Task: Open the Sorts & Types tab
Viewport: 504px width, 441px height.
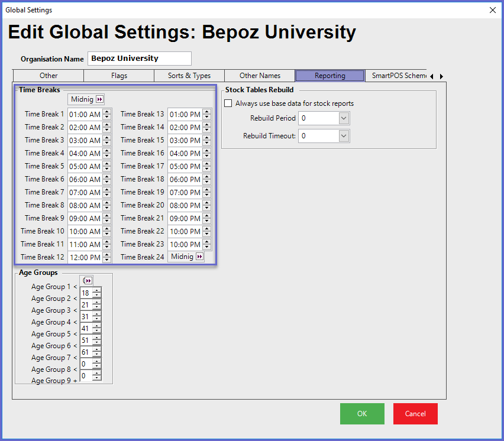Action: pos(189,76)
